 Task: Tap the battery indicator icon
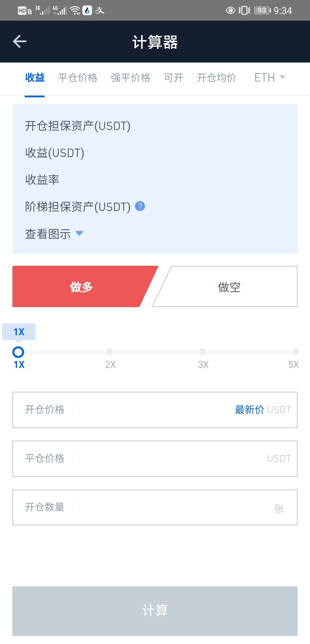pos(262,11)
